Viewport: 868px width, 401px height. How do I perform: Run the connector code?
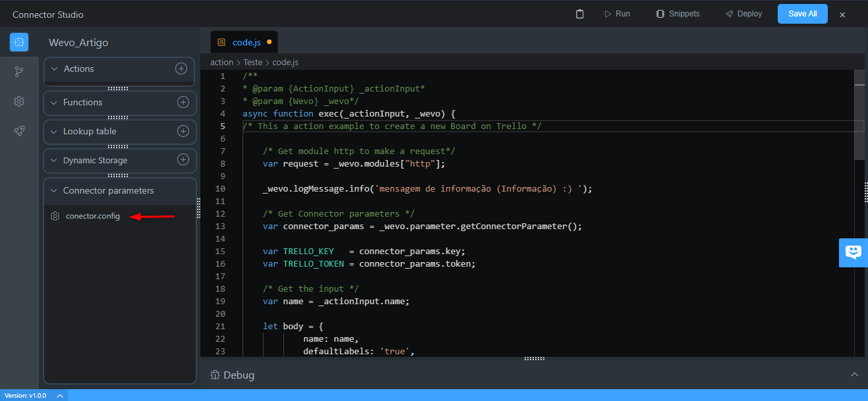[x=617, y=14]
